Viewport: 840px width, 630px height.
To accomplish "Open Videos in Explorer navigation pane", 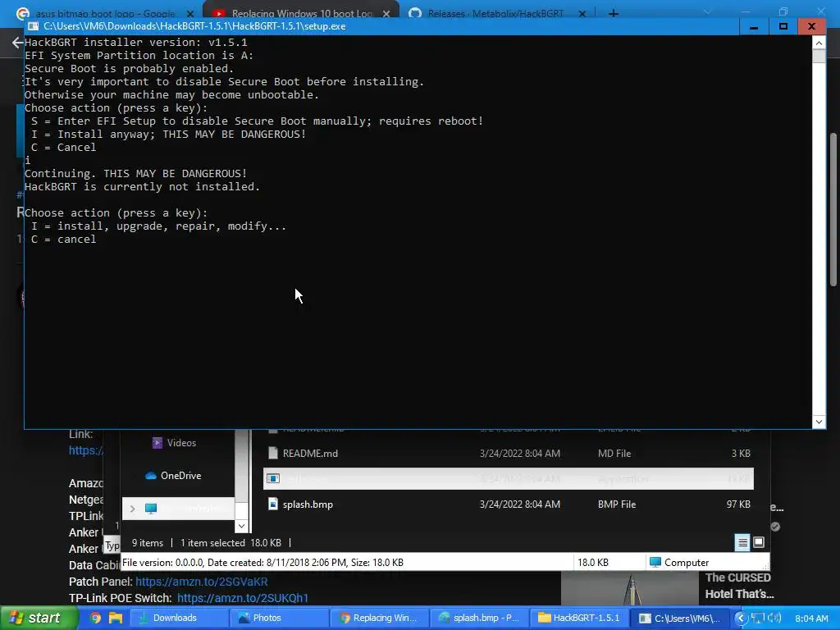I will point(181,443).
